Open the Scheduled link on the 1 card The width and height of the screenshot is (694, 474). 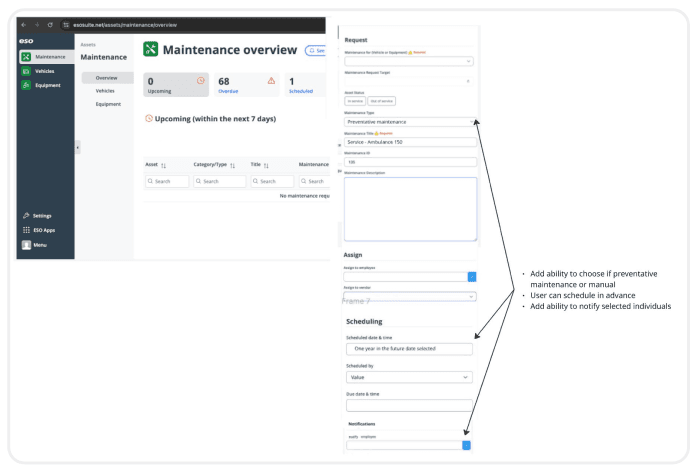301,91
